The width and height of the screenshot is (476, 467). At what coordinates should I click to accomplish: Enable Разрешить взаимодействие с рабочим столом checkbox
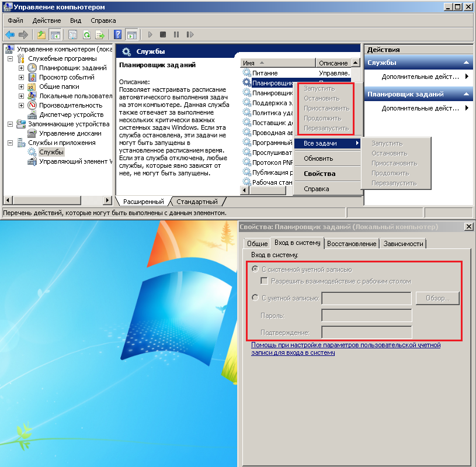point(265,281)
